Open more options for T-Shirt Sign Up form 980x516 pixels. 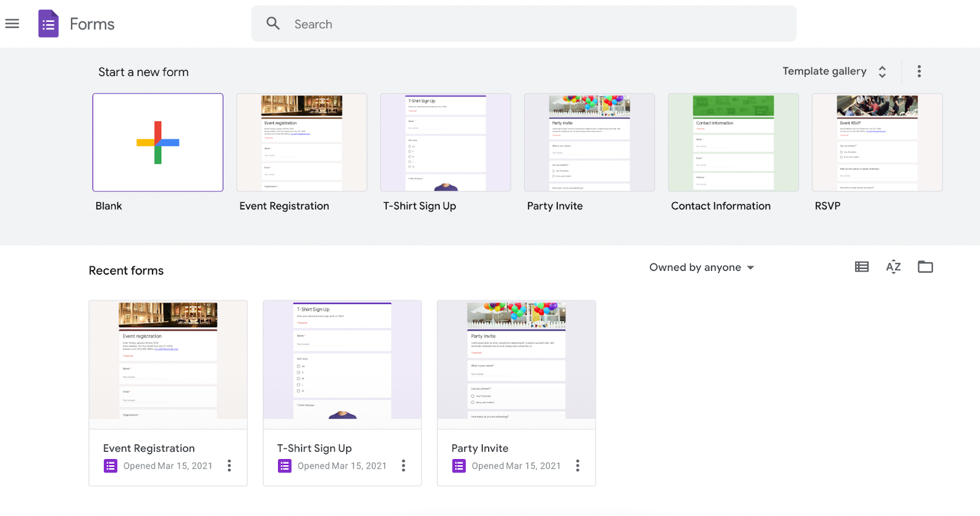coord(403,466)
